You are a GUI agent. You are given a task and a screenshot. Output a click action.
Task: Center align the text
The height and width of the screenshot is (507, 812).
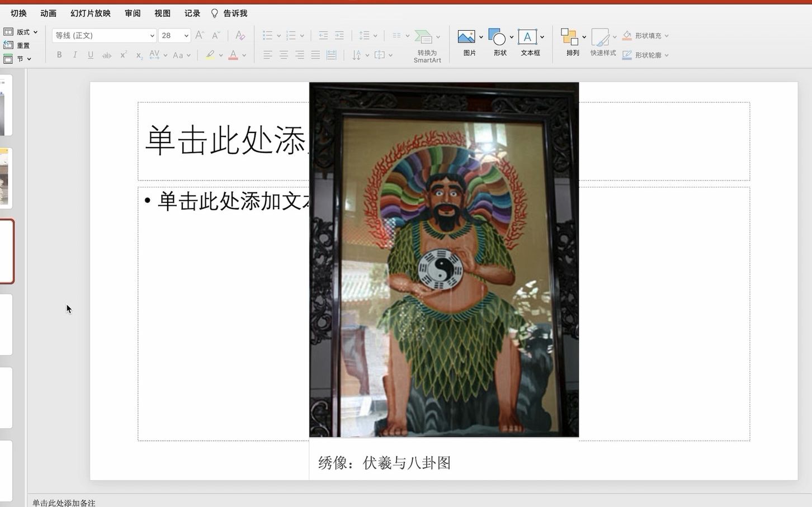pos(284,55)
